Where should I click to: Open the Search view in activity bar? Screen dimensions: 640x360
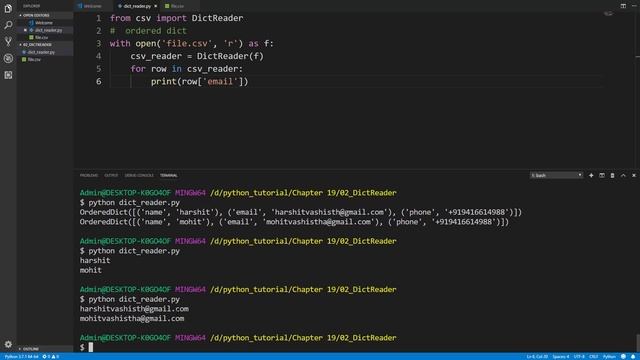click(x=8, y=25)
